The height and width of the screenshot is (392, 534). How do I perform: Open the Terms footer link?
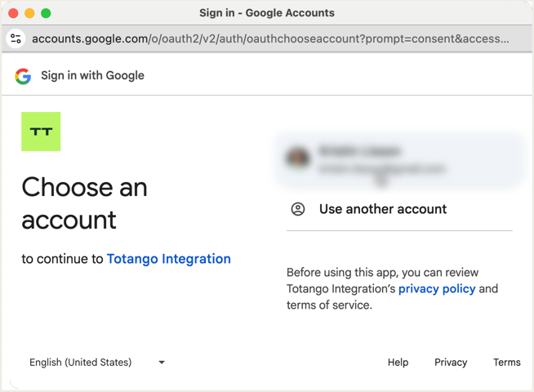(x=506, y=363)
